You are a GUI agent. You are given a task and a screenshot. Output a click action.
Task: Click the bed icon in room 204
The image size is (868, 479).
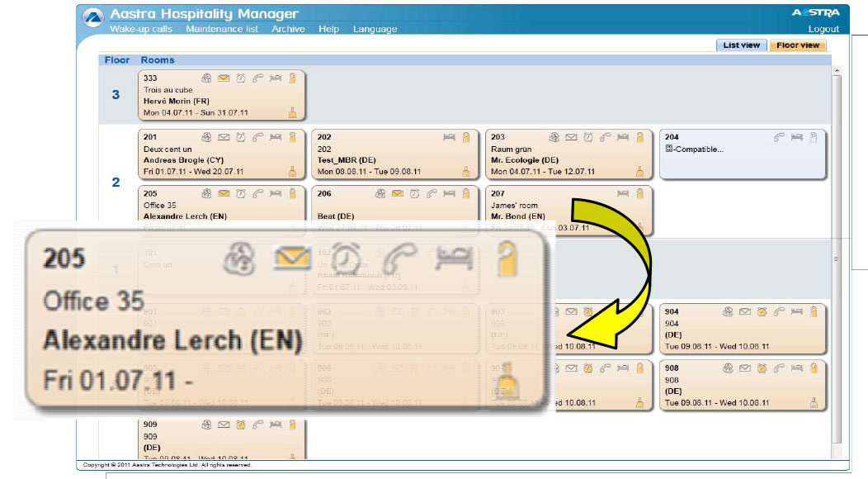click(x=797, y=137)
